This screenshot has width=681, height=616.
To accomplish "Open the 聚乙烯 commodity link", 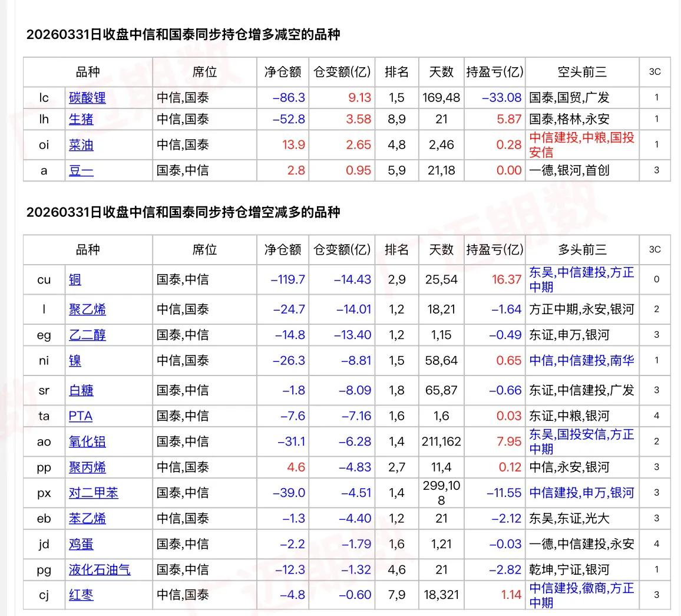I will (x=87, y=309).
